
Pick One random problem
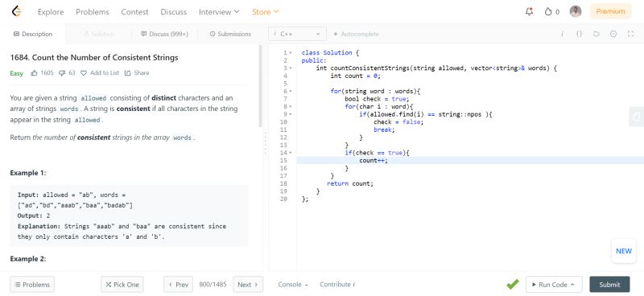click(122, 285)
